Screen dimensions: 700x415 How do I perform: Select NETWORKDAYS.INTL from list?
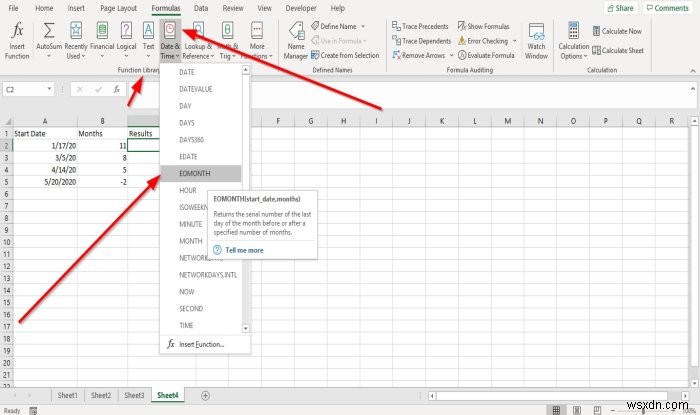coord(201,275)
